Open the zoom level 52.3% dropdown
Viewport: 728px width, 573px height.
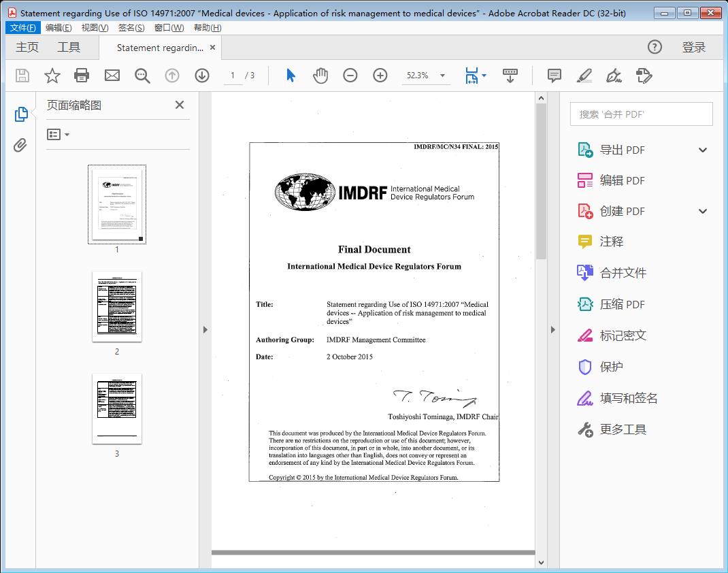coord(443,76)
